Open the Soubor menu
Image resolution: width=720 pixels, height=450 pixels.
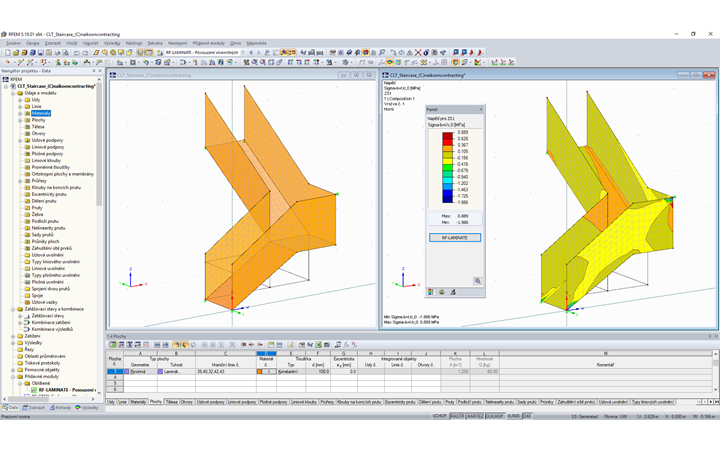pos(13,43)
